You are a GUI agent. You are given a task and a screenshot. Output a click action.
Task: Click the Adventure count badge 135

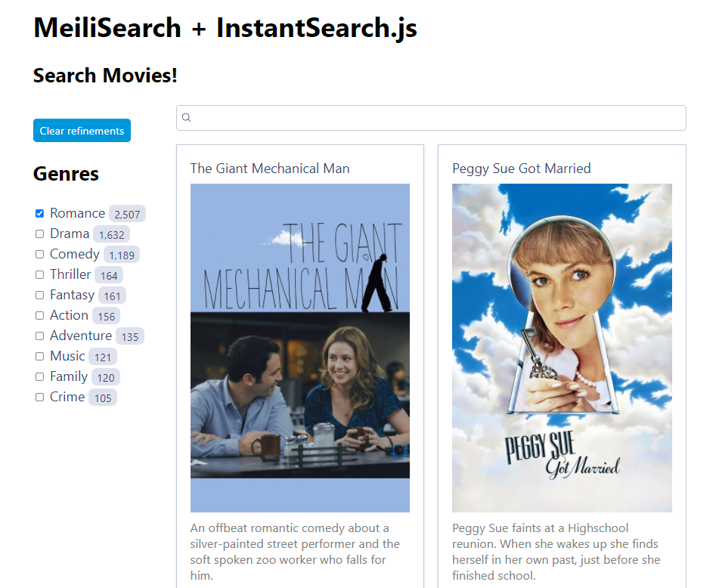(x=130, y=336)
